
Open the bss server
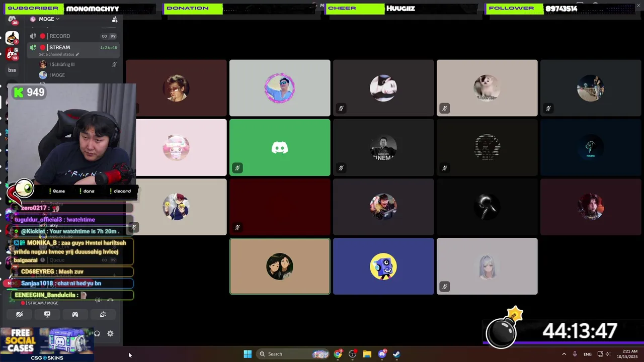tap(12, 70)
